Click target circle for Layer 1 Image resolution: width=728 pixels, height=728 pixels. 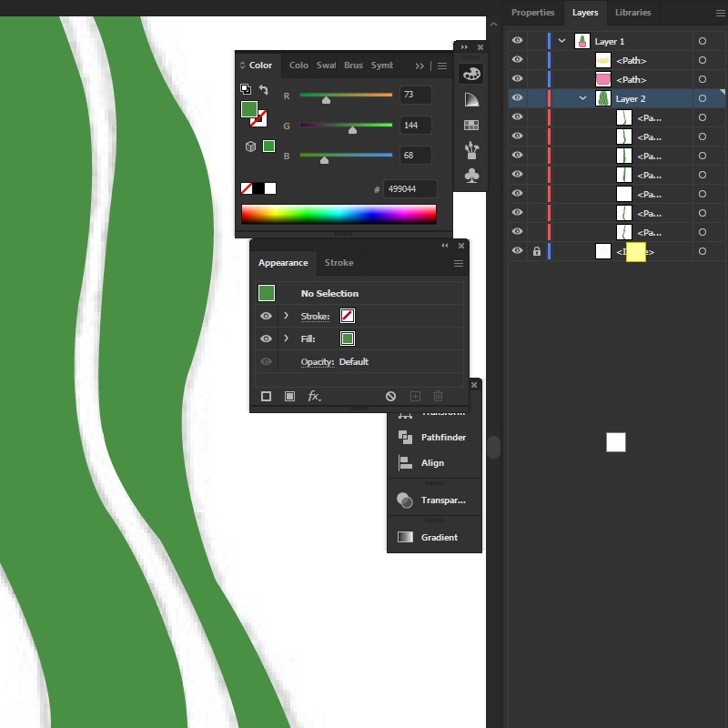tap(702, 41)
